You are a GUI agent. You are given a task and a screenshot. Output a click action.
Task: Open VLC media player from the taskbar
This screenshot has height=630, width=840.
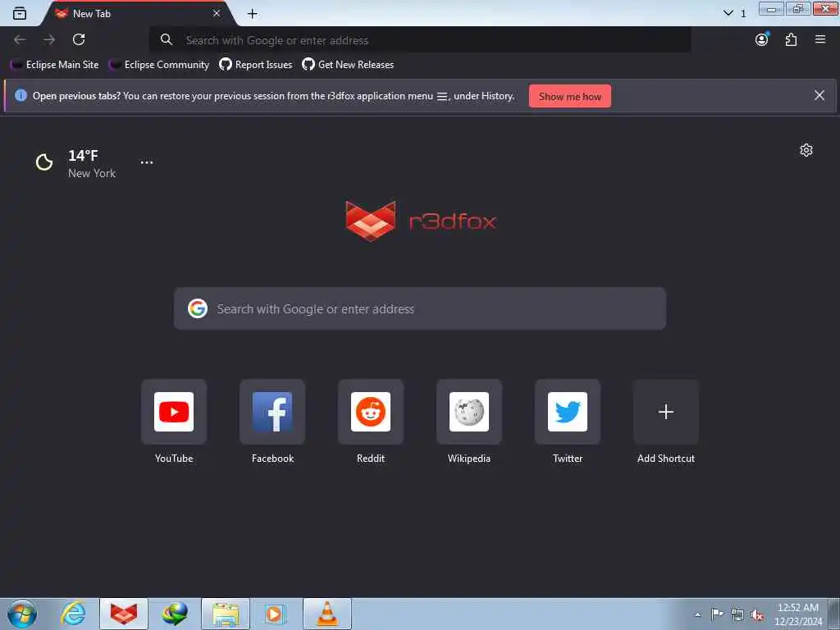click(327, 614)
